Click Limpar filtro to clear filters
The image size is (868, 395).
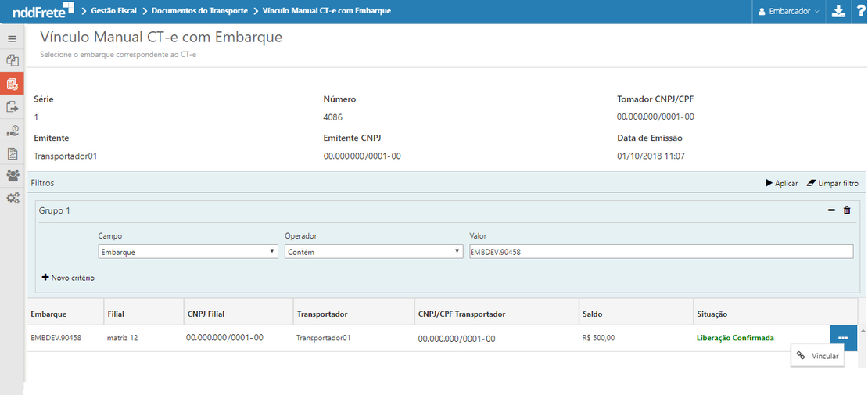click(832, 183)
